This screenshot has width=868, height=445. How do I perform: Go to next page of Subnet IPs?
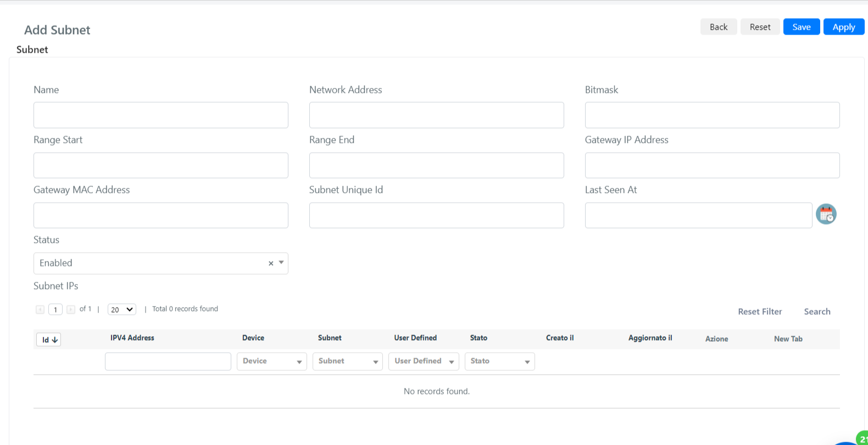[x=71, y=309]
